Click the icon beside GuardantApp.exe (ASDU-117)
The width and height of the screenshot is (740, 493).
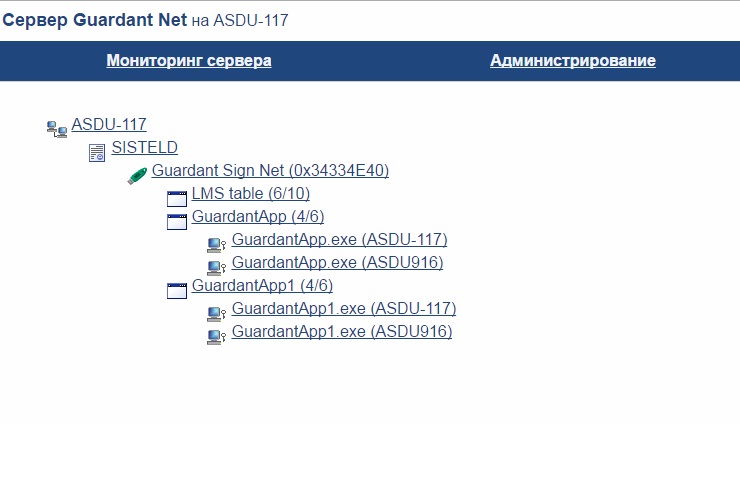pos(216,244)
